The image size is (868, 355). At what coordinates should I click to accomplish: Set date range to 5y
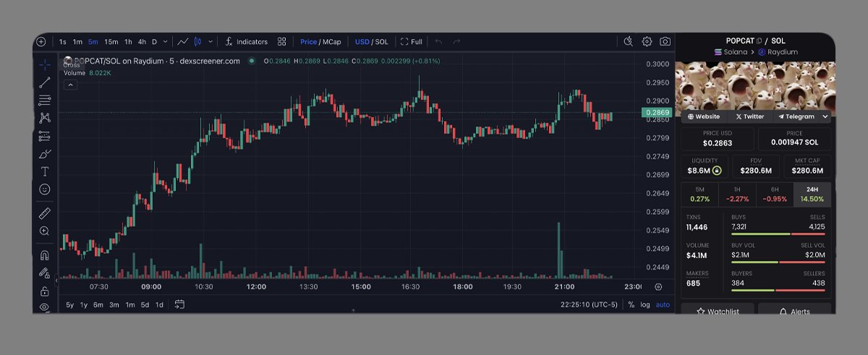70,304
